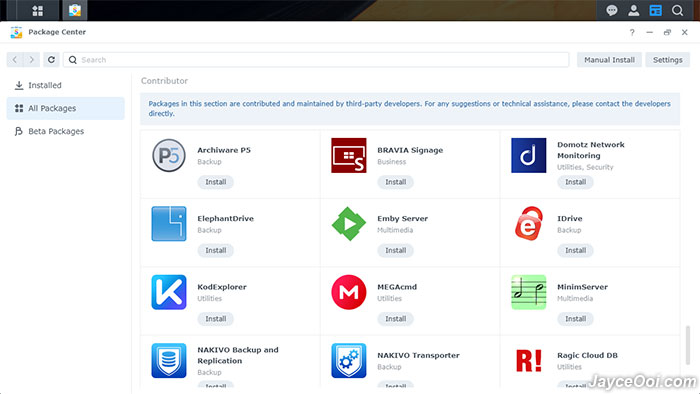Open the BRAVIA Signage package icon
This screenshot has height=394, width=700.
pyautogui.click(x=349, y=155)
